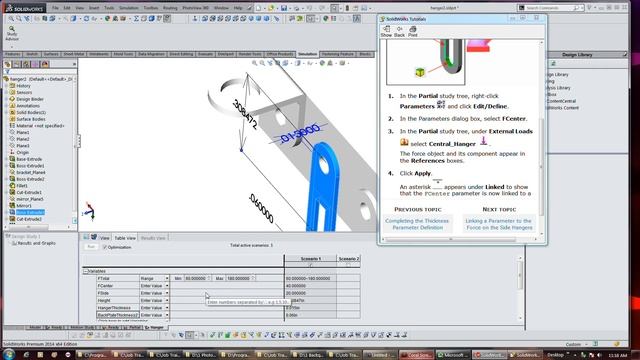Collapse the Variables section
Screen dimensions: 640x360
(x=86, y=271)
